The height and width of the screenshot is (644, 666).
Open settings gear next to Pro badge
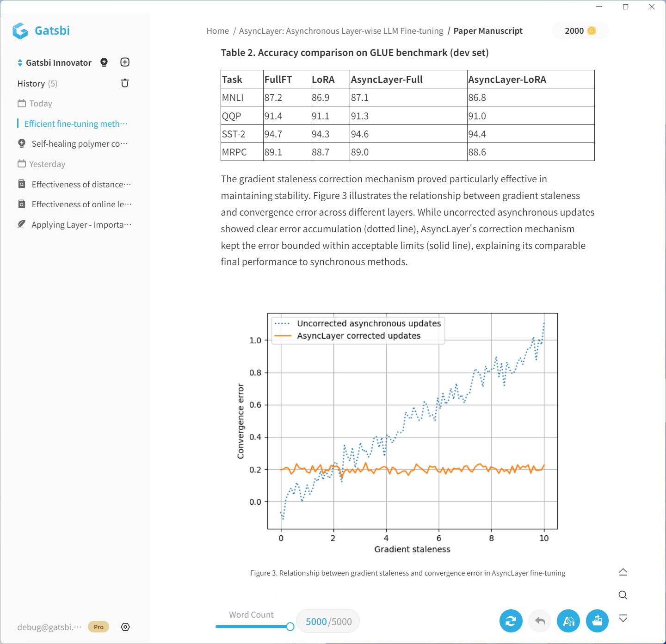point(125,627)
